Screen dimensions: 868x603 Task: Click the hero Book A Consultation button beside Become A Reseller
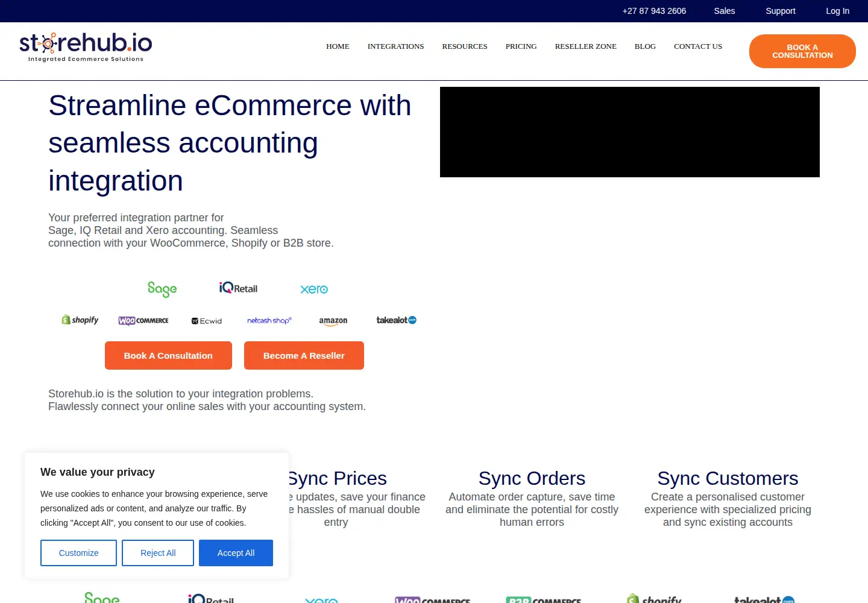pyautogui.click(x=168, y=356)
